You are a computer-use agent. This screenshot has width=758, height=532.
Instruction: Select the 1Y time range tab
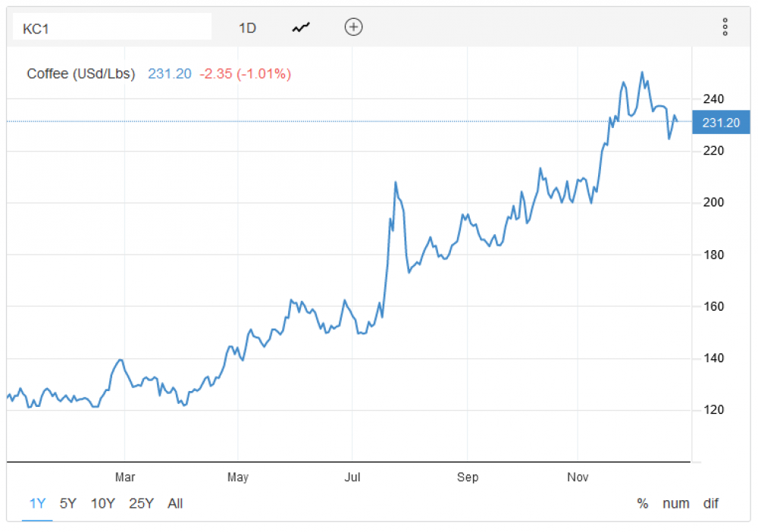pyautogui.click(x=37, y=503)
